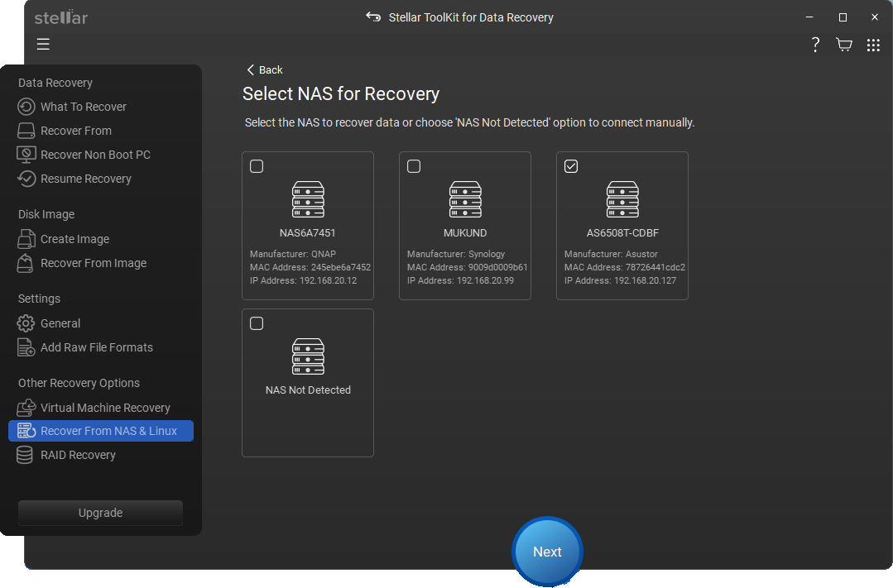
Task: Uncheck the AS6508T-CDBF checkbox
Action: 571,165
